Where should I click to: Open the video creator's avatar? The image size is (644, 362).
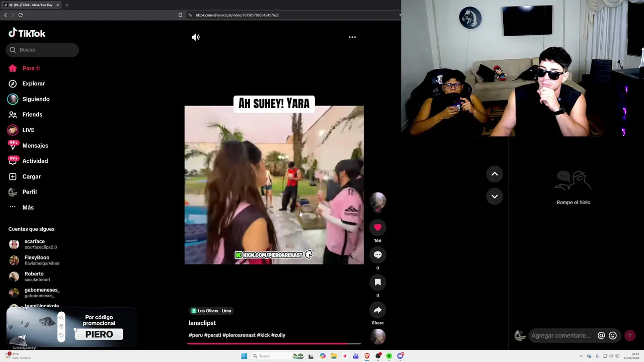click(x=378, y=201)
